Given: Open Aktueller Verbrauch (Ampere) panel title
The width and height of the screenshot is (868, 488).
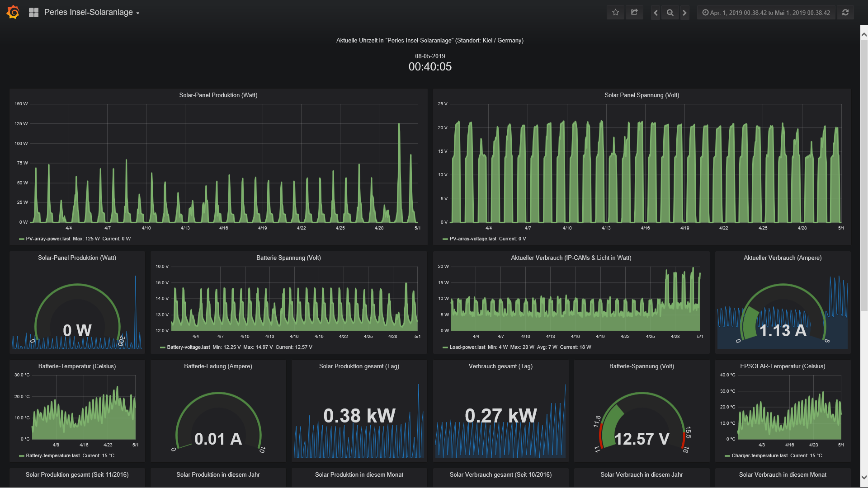Looking at the screenshot, I should pyautogui.click(x=782, y=258).
